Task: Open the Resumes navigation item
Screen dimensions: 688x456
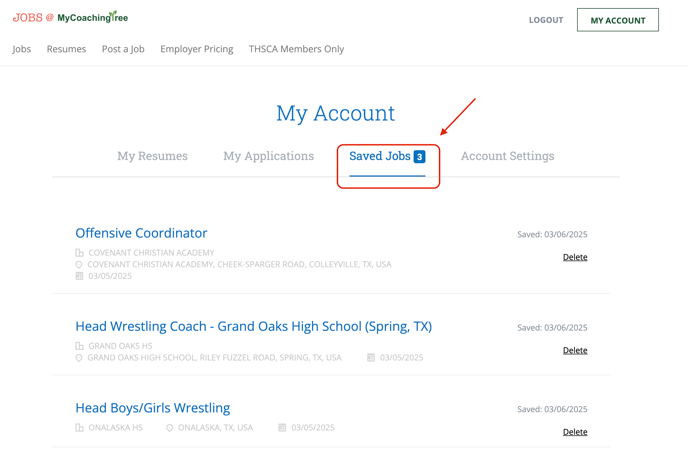Action: pyautogui.click(x=66, y=49)
